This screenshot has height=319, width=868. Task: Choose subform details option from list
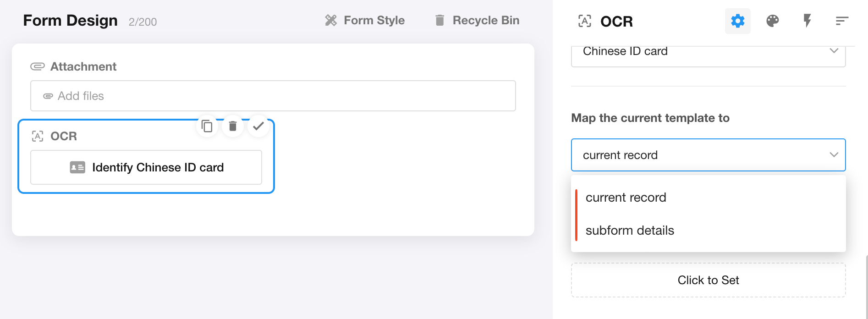pos(630,231)
